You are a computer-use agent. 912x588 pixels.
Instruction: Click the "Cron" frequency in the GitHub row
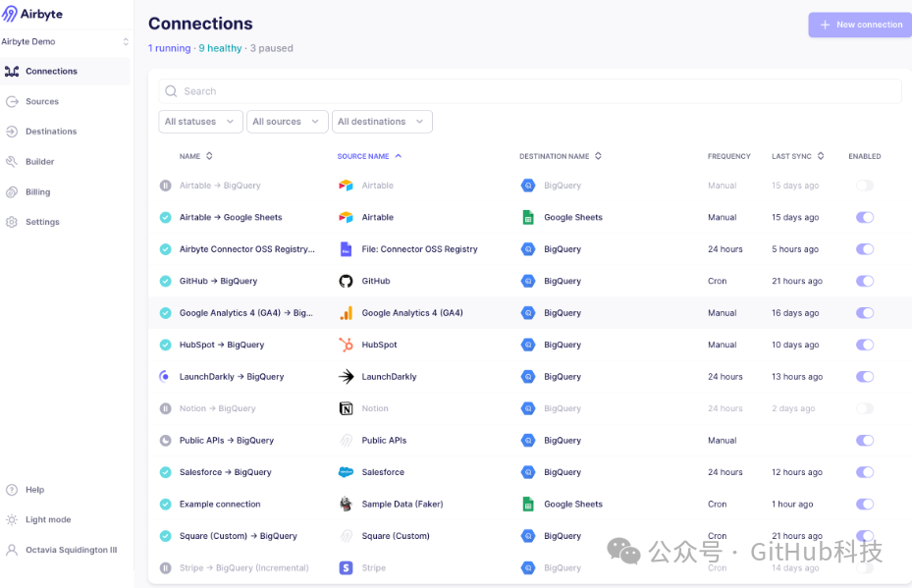[x=718, y=281]
